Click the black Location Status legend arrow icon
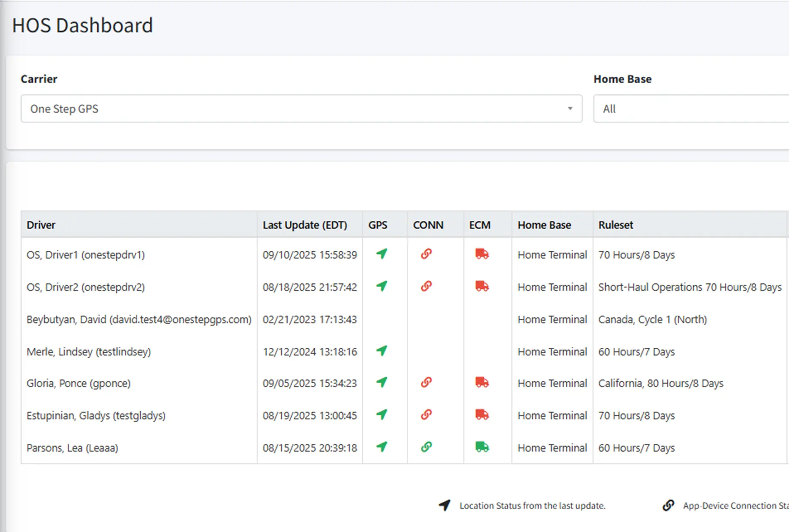 (x=444, y=505)
